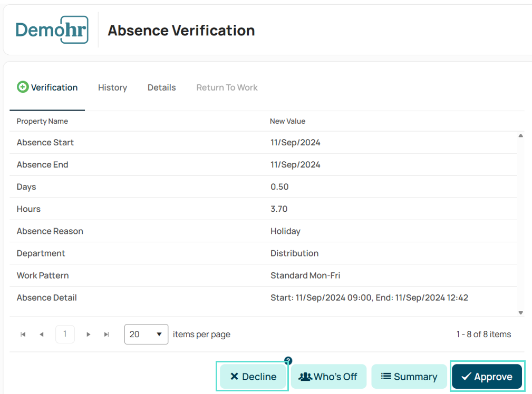Screen dimensions: 532x394
Task: Click the green plus icon beside Verification
Action: pos(22,87)
